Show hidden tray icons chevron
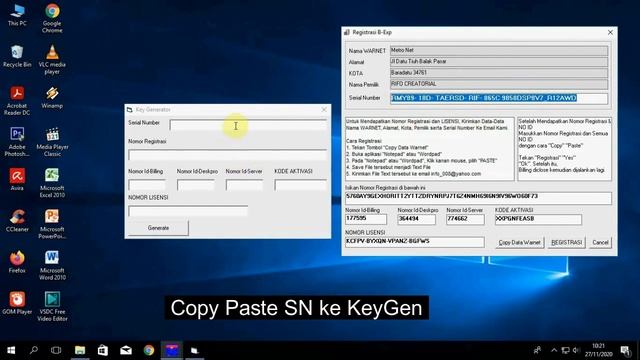 tap(554, 350)
